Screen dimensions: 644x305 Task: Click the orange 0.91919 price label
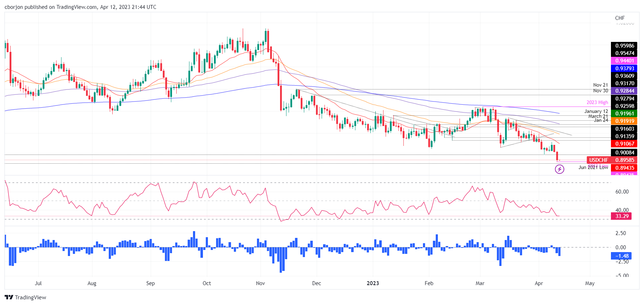[624, 121]
